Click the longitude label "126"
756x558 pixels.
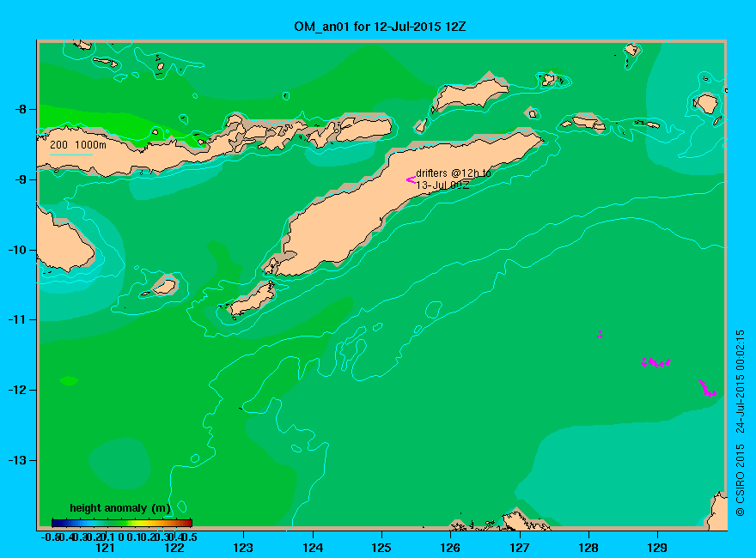point(450,548)
